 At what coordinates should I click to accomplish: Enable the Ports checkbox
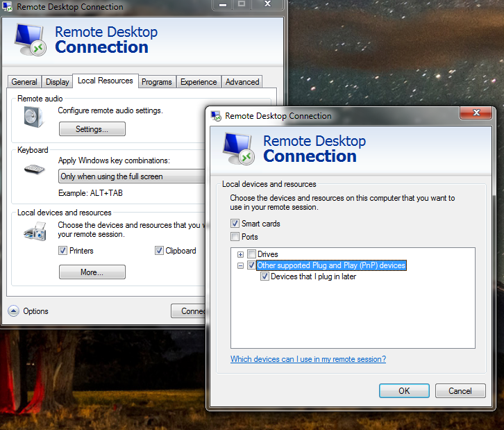click(235, 237)
